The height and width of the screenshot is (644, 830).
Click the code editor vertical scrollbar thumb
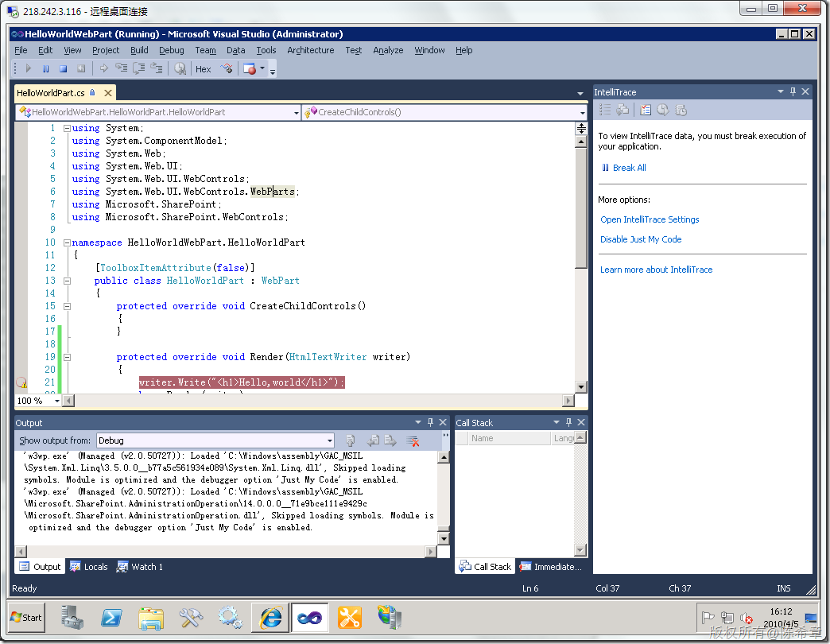[581, 208]
